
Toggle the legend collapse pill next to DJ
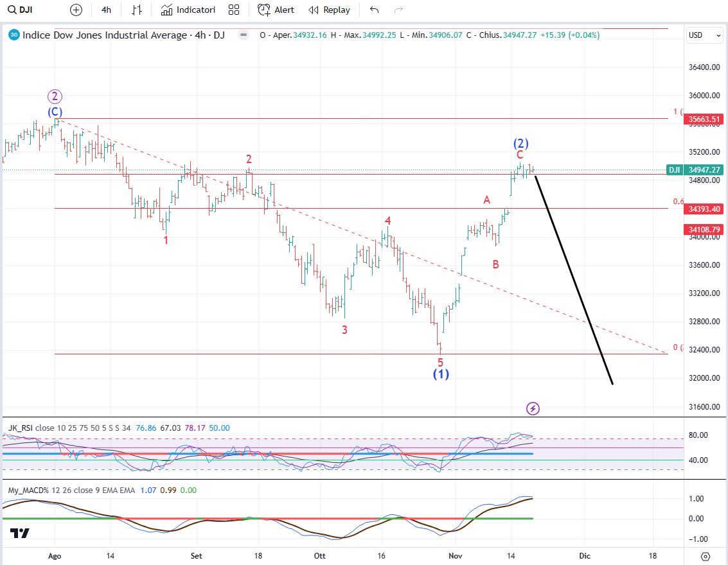[x=244, y=35]
